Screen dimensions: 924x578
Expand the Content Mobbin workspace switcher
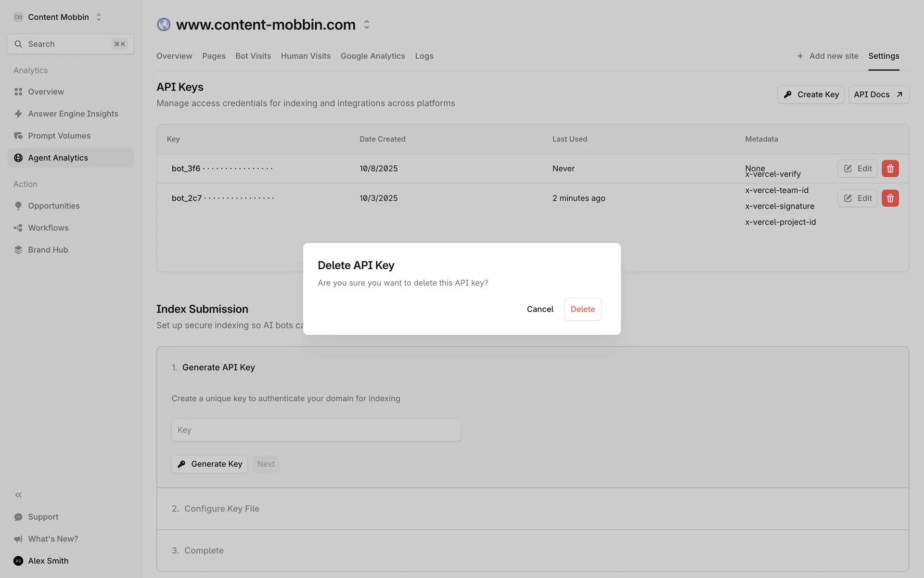coord(58,17)
